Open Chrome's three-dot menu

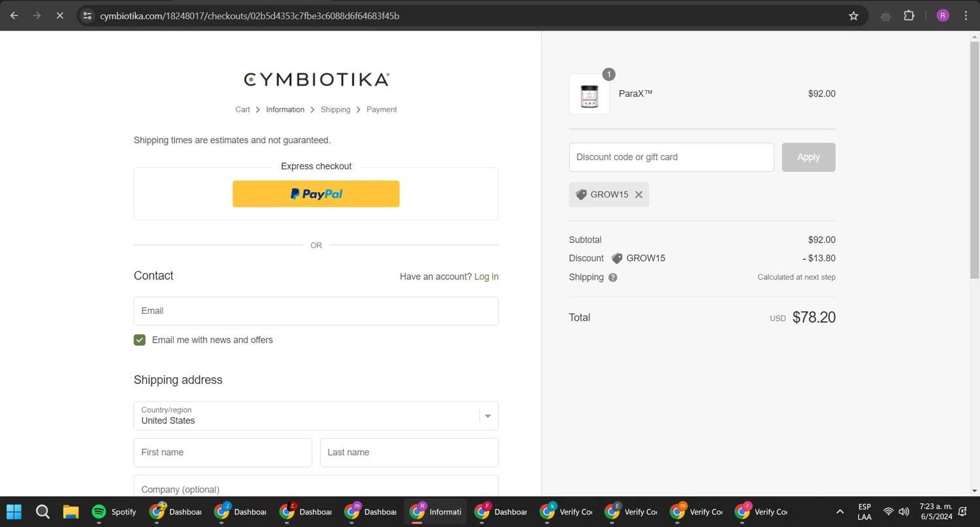pyautogui.click(x=966, y=16)
